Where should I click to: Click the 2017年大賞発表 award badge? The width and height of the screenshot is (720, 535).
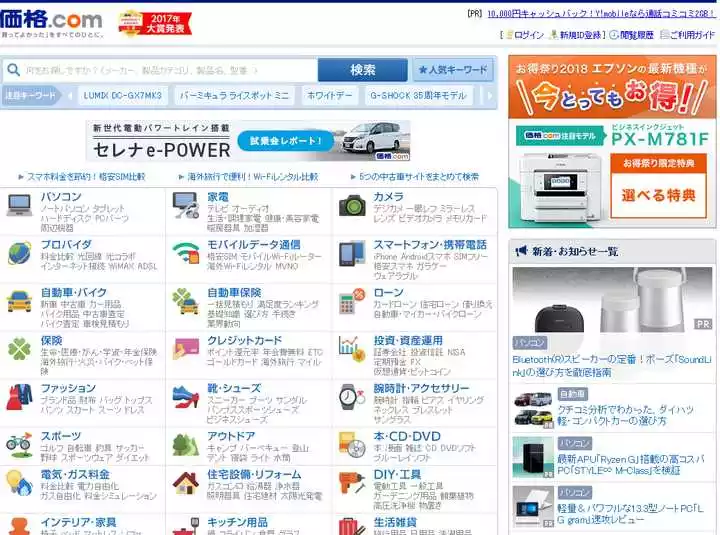coord(155,23)
